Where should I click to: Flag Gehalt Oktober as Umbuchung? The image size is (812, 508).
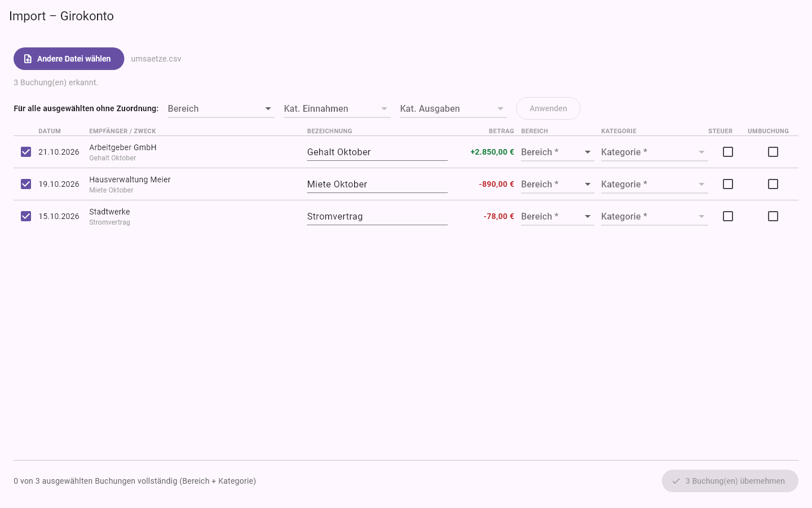pyautogui.click(x=773, y=152)
